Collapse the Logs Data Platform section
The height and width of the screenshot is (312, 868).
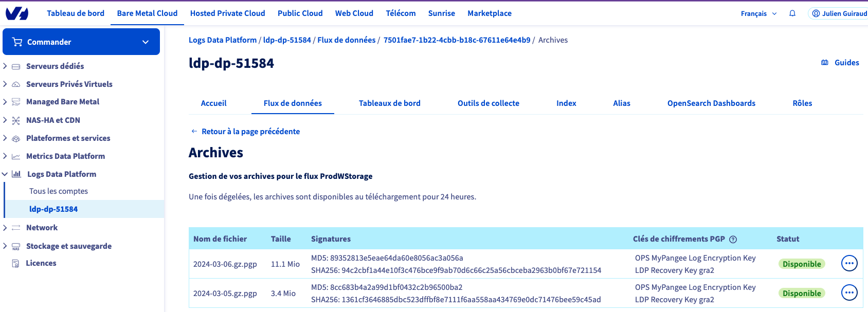(5, 174)
